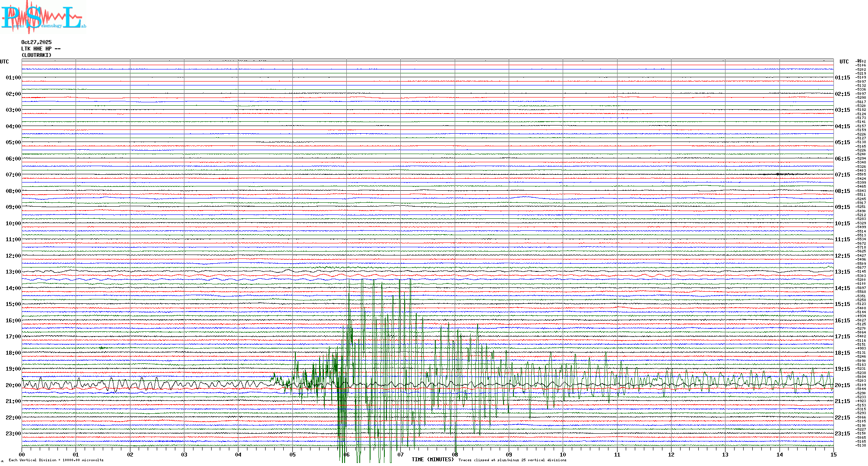Click the 06 minute axis tick label
The width and height of the screenshot is (868, 466).
(346, 454)
